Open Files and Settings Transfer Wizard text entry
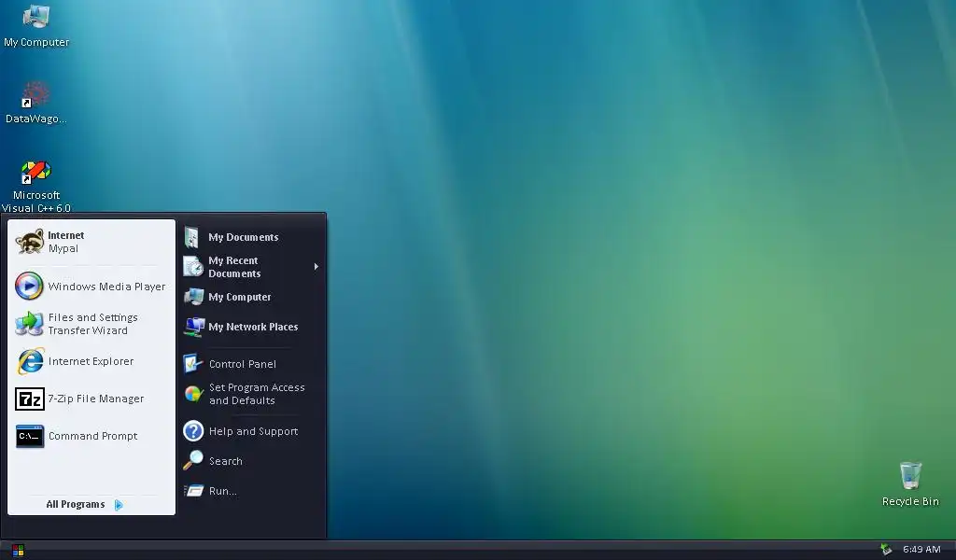The width and height of the screenshot is (956, 560). click(92, 324)
